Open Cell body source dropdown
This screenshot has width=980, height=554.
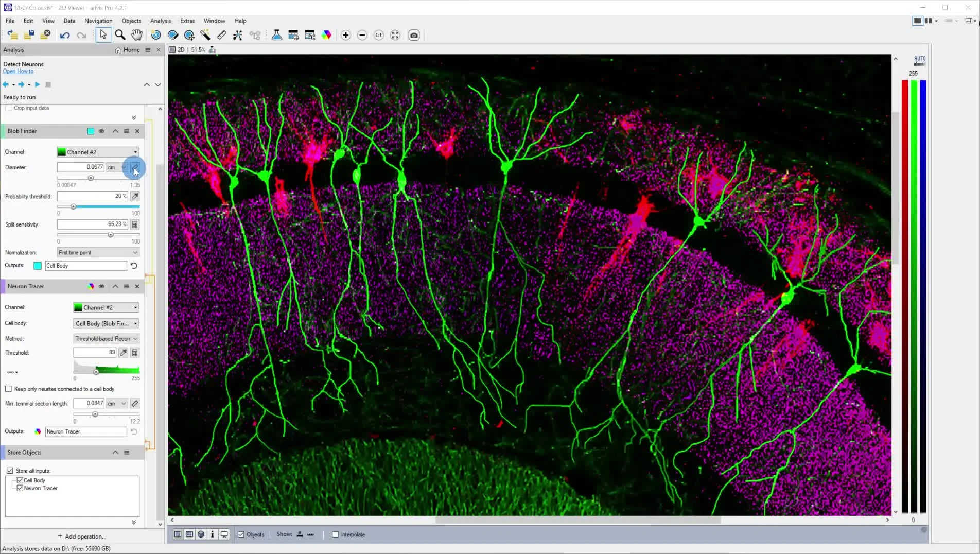pyautogui.click(x=106, y=323)
